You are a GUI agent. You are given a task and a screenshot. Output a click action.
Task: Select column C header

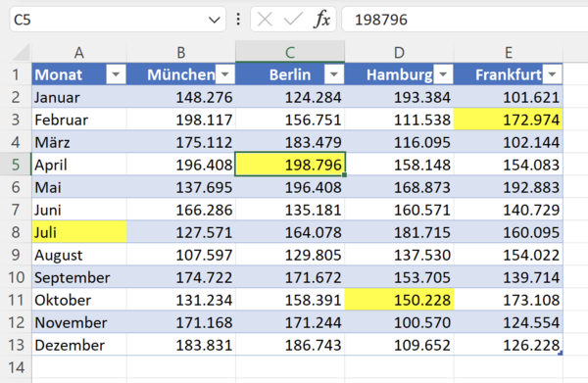[x=290, y=52]
